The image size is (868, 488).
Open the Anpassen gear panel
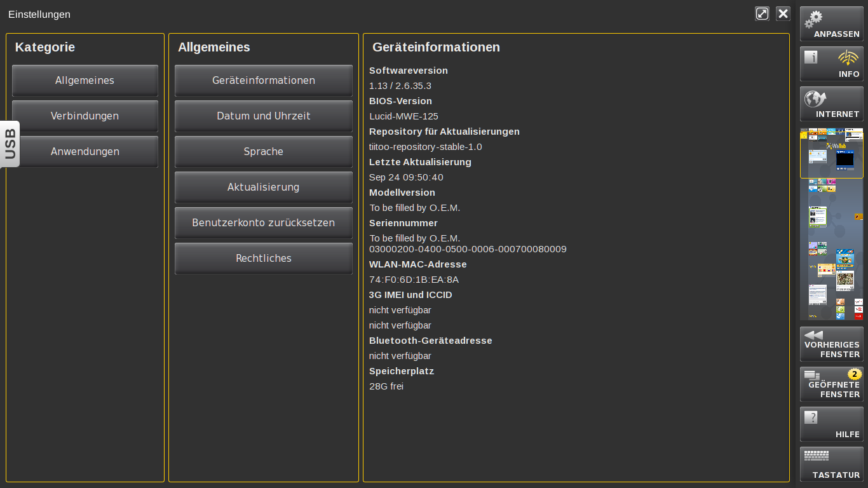pos(831,24)
